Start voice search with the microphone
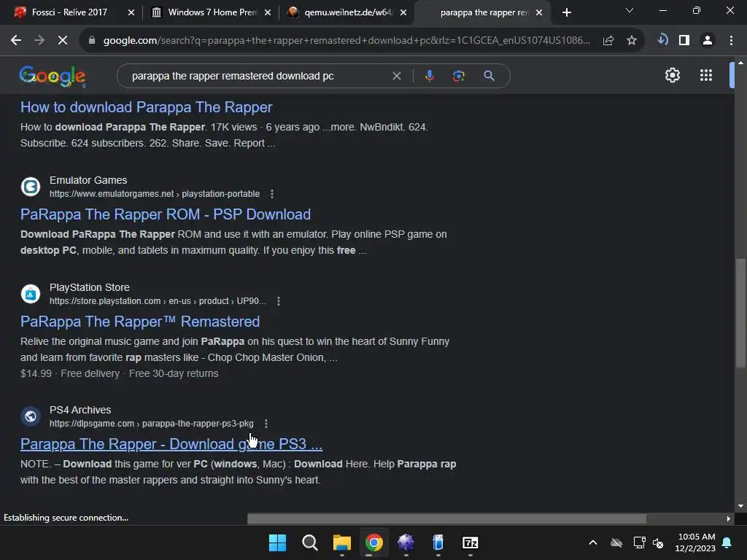Screen dimensions: 747x560 click(x=429, y=76)
